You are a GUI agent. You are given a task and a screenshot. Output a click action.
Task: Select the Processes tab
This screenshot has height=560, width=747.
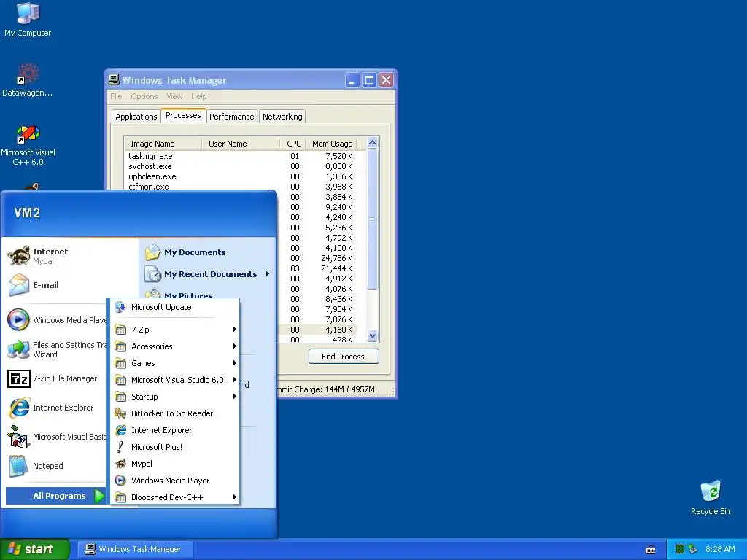[x=183, y=115]
